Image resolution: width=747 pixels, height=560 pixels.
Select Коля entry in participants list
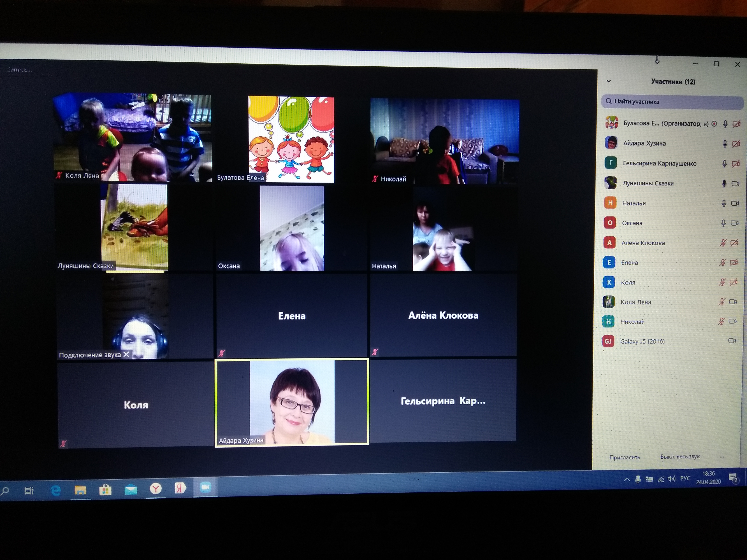[628, 283]
